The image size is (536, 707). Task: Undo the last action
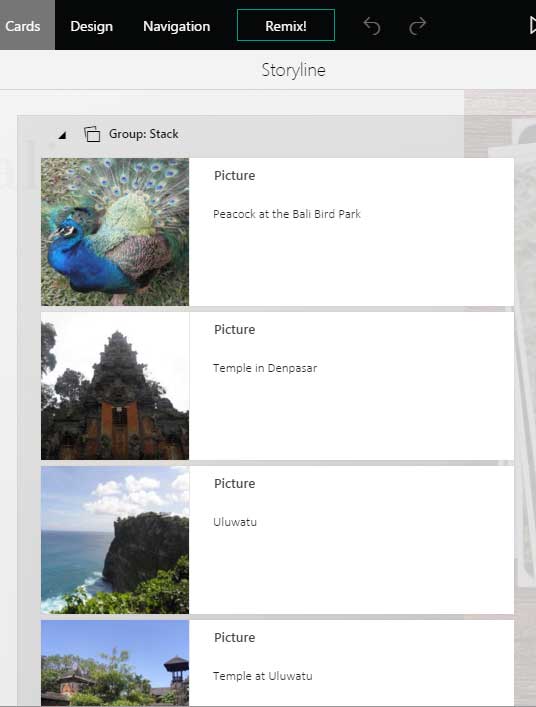point(372,26)
